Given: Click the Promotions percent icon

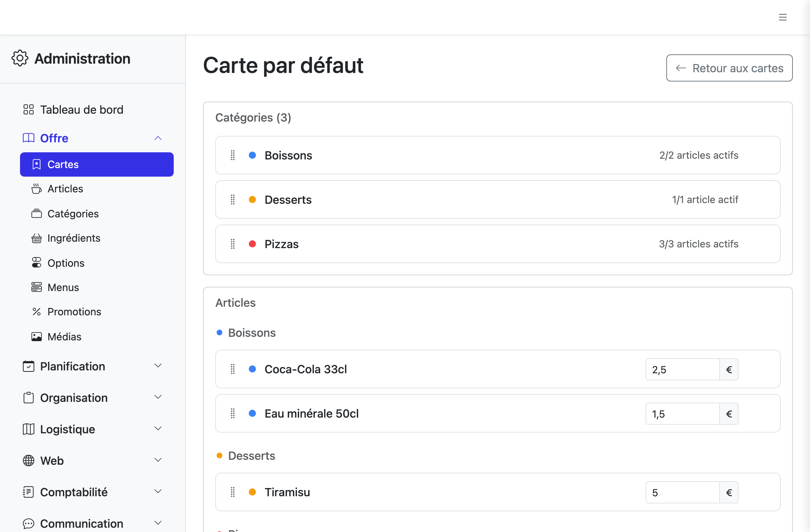Looking at the screenshot, I should coord(36,311).
